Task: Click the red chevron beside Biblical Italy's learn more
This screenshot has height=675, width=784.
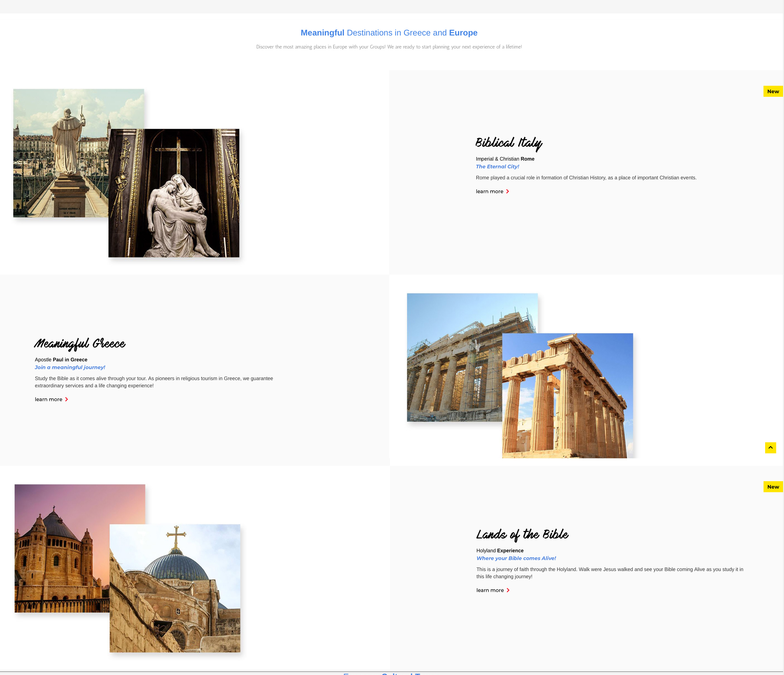Action: [508, 191]
